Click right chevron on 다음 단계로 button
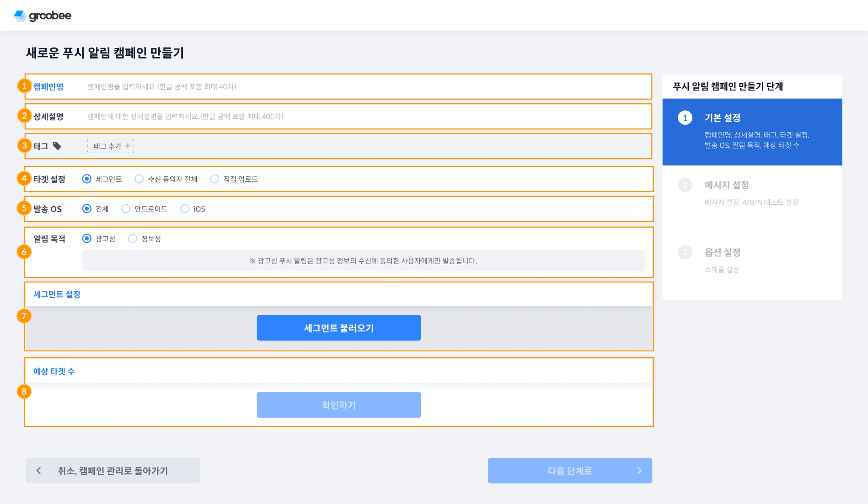The width and height of the screenshot is (868, 504). point(639,470)
